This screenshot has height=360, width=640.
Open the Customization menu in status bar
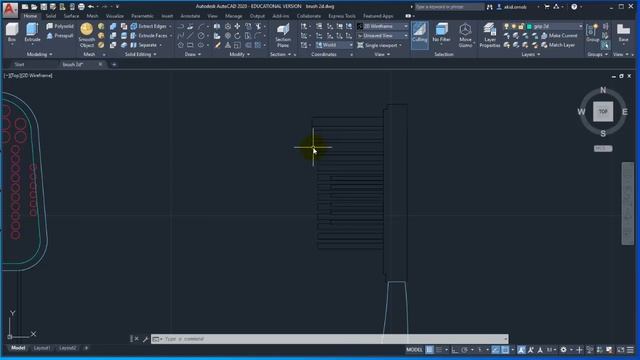coord(630,350)
